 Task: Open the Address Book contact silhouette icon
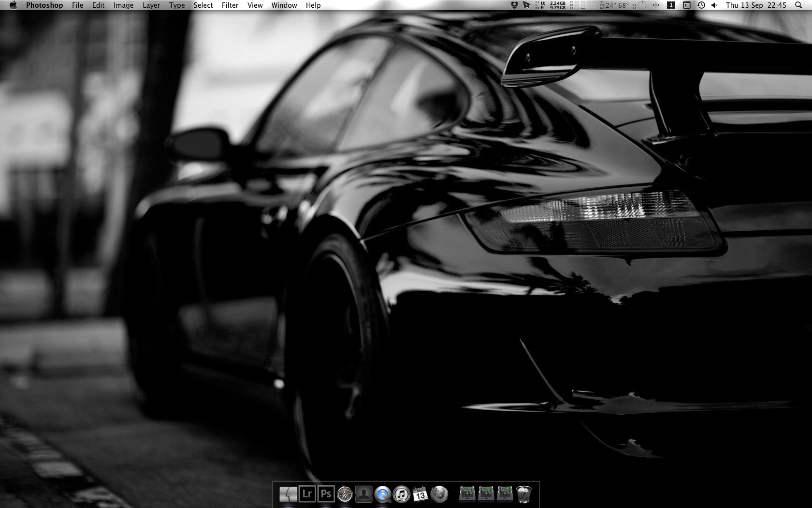[x=363, y=494]
